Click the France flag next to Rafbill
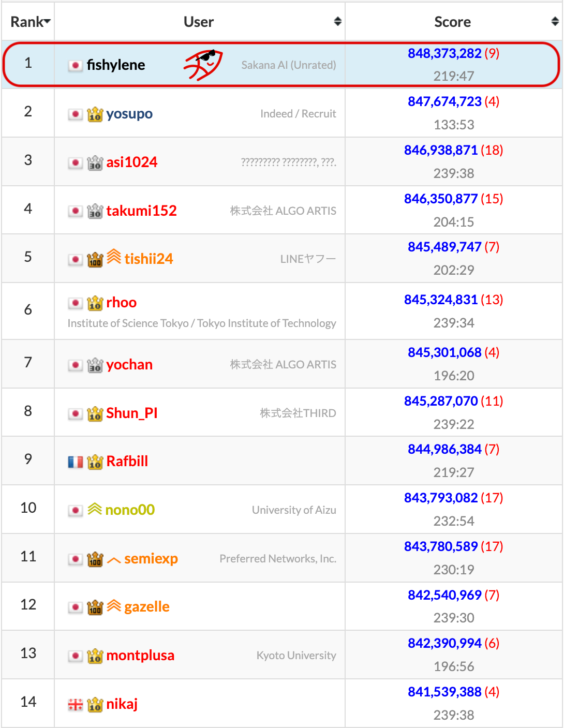This screenshot has width=564, height=728. pos(76,462)
